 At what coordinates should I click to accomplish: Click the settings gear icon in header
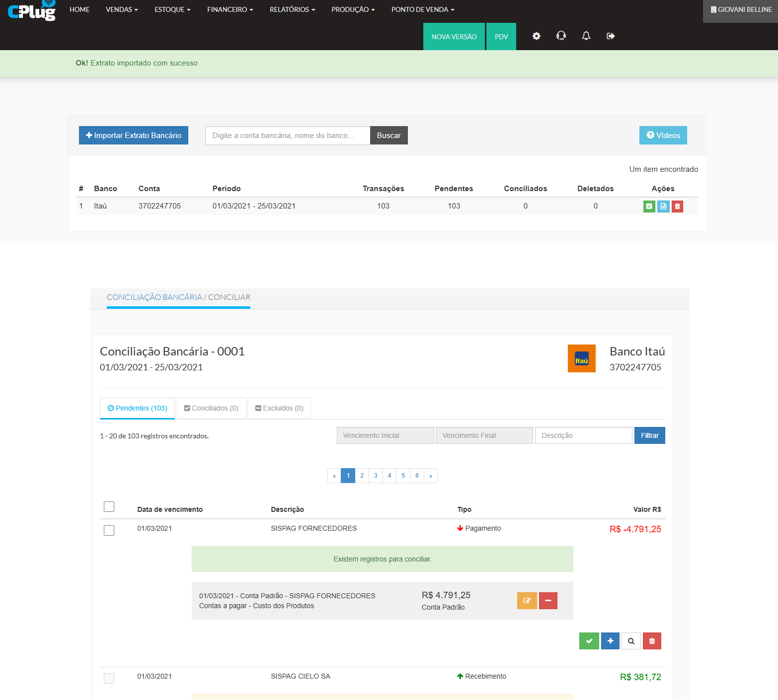(x=536, y=36)
